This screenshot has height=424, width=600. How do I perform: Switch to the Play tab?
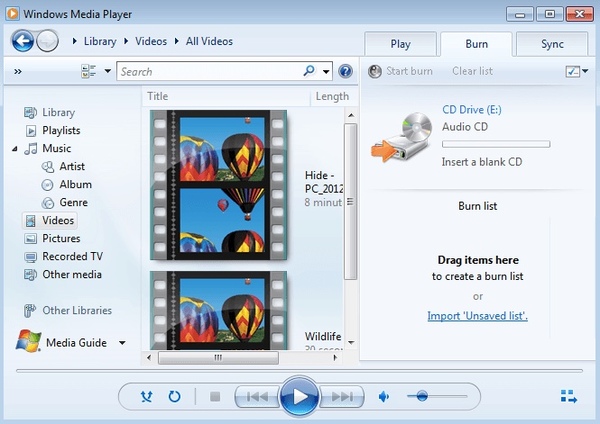pyautogui.click(x=400, y=44)
